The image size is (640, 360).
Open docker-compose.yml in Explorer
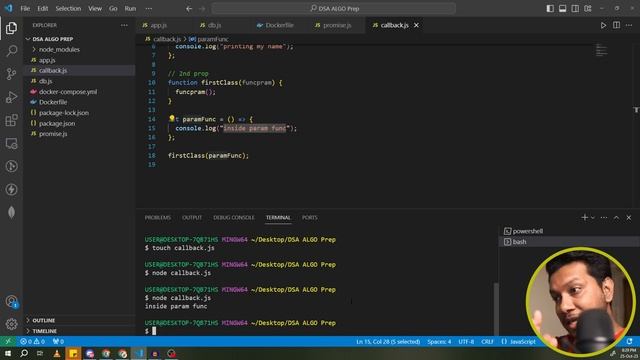[x=80, y=91]
